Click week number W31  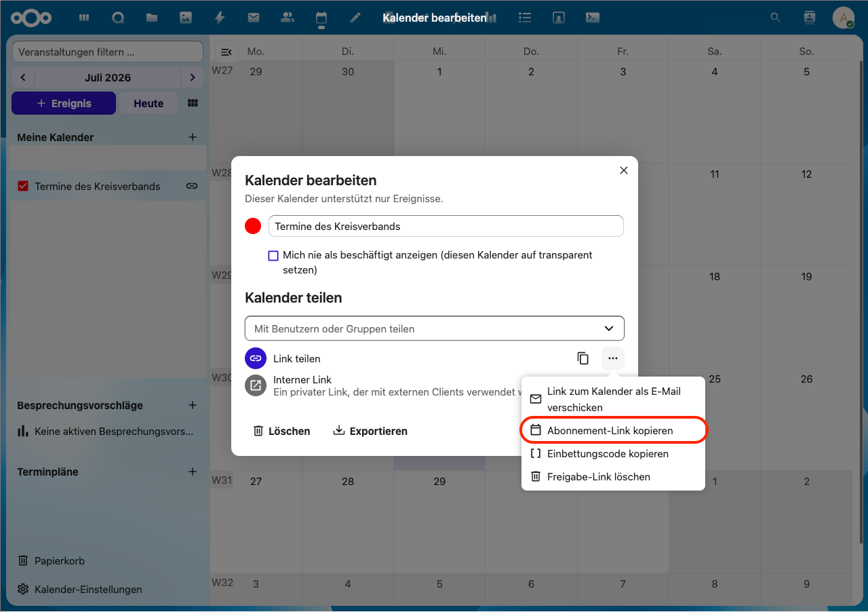[222, 480]
